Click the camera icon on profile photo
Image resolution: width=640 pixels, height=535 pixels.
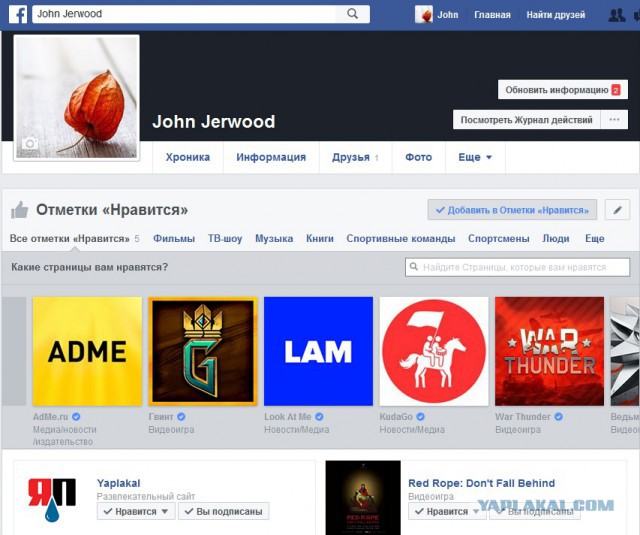click(30, 144)
